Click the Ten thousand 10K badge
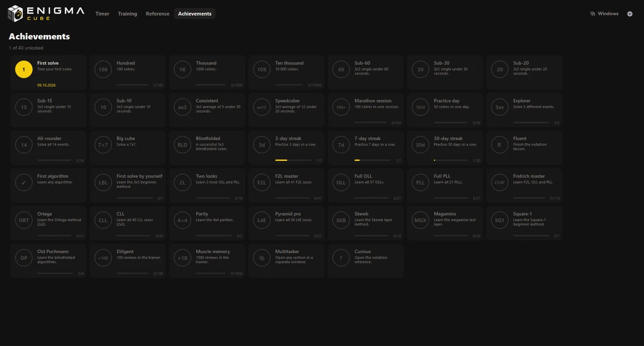This screenshot has width=644, height=346. tap(262, 70)
